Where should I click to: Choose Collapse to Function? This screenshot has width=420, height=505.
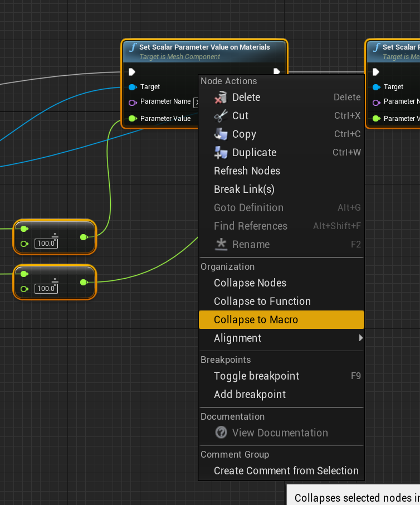click(281, 301)
